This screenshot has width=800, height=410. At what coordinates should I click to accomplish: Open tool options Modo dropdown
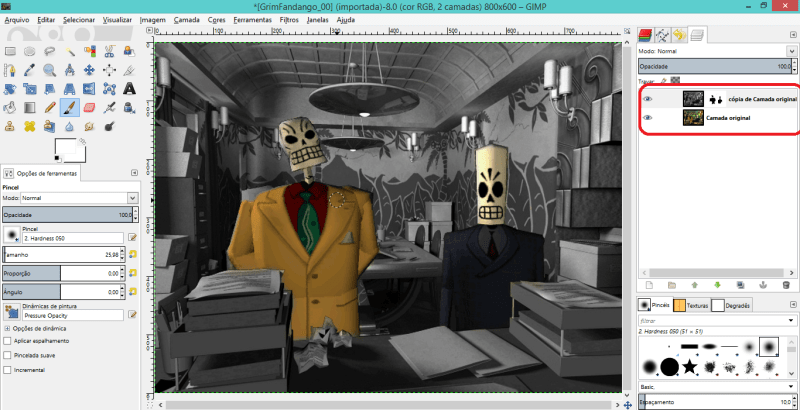click(x=75, y=198)
